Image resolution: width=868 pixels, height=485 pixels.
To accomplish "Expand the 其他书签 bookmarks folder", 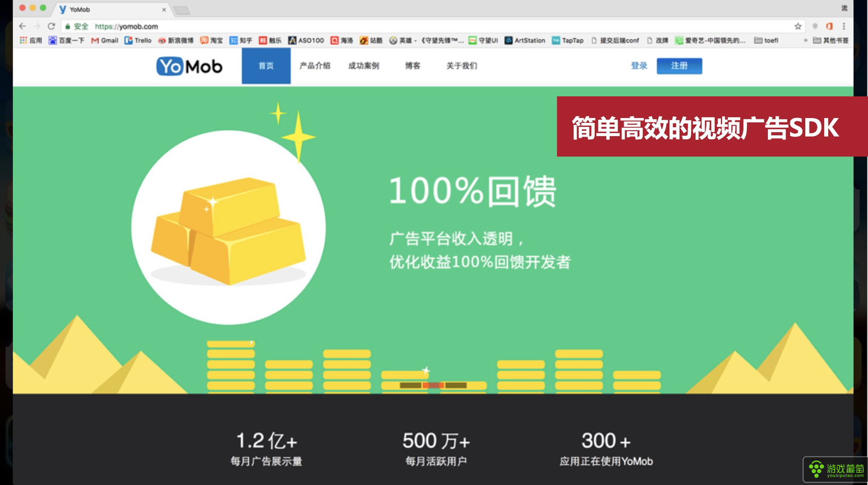I will coord(831,40).
